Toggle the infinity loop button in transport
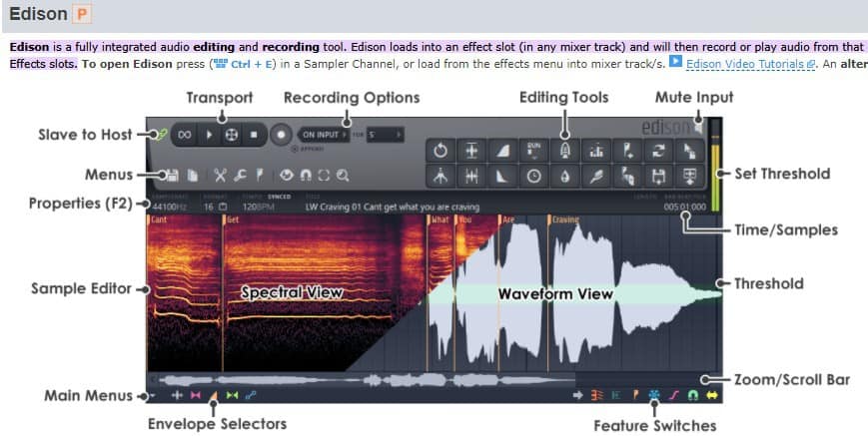This screenshot has height=436, width=868. coord(185,135)
